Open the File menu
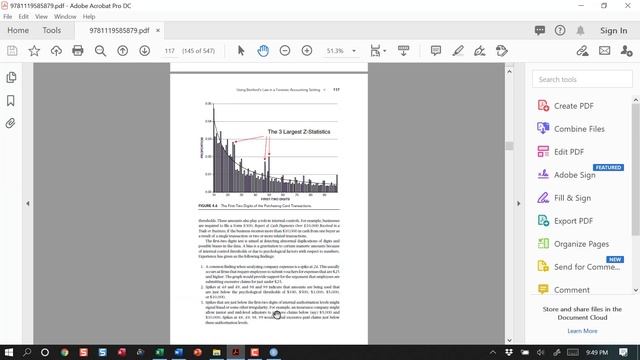 [x=7, y=16]
